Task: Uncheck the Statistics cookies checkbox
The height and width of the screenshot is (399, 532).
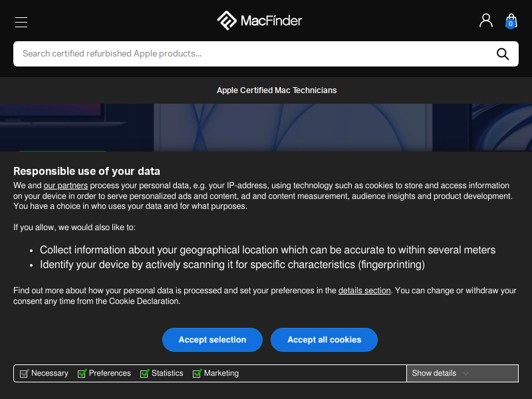Action: [x=144, y=373]
